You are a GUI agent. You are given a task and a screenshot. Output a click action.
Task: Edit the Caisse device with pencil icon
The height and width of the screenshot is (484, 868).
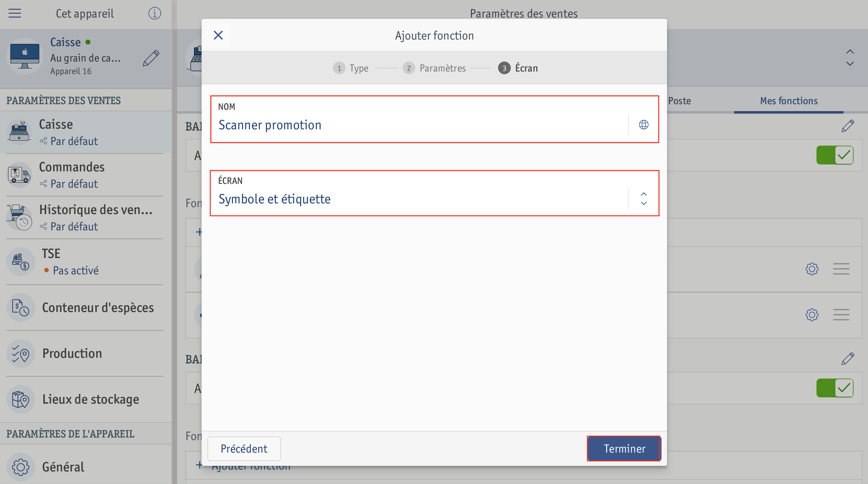pyautogui.click(x=151, y=58)
